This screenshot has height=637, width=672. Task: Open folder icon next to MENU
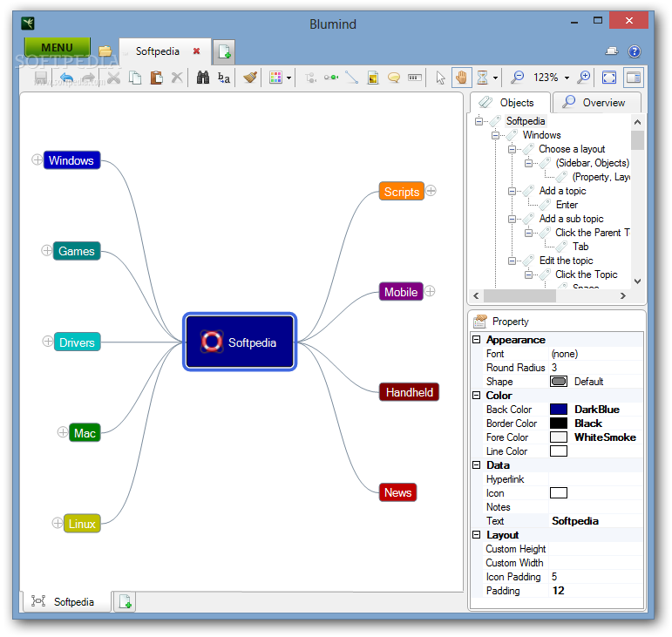pos(105,51)
